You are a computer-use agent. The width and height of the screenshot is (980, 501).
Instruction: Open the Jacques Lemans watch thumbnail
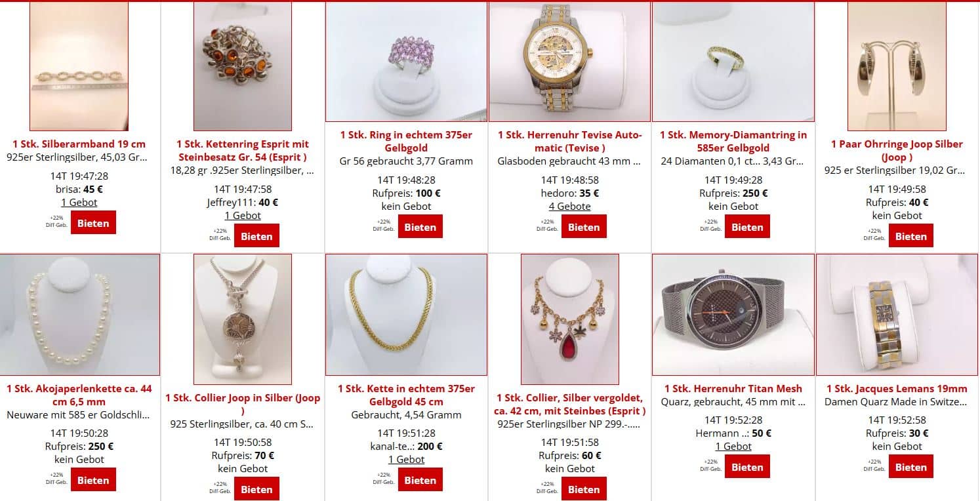(x=897, y=315)
